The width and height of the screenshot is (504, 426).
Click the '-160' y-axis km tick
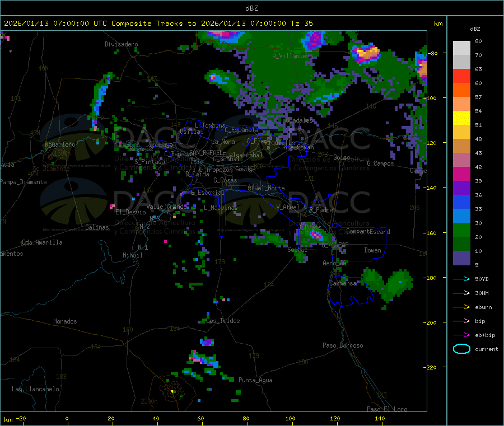click(432, 233)
